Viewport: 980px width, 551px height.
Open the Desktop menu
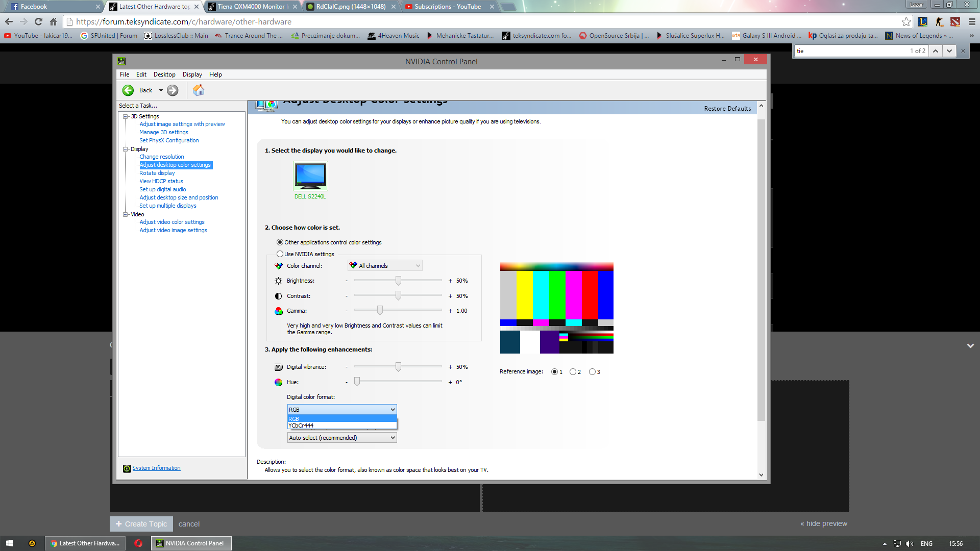[x=164, y=74]
